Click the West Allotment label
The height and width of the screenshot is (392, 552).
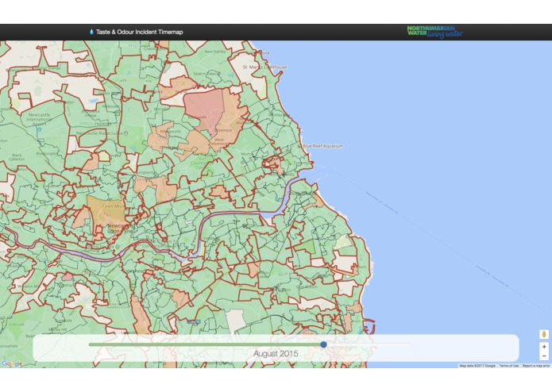[x=218, y=141]
